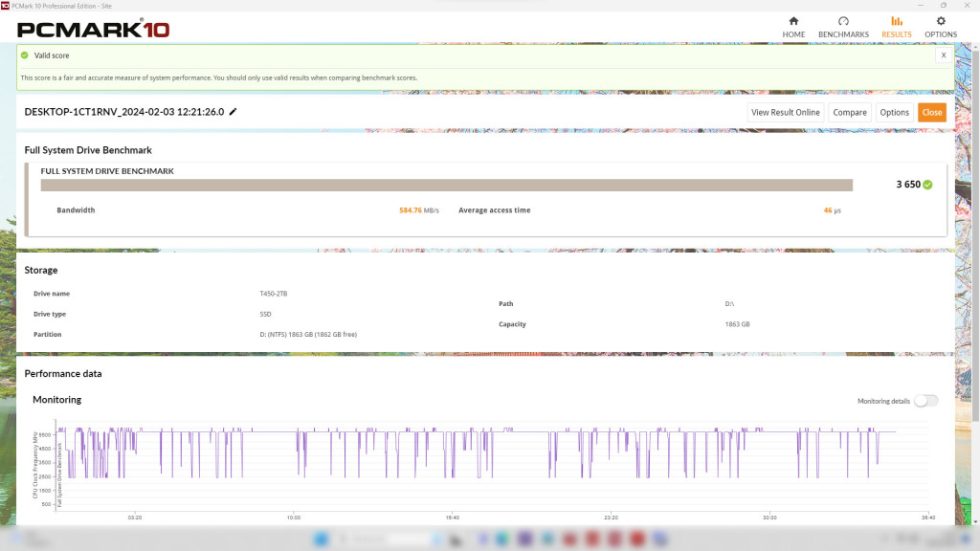Click the PCMark 10 app icon in the title bar

(x=5, y=6)
